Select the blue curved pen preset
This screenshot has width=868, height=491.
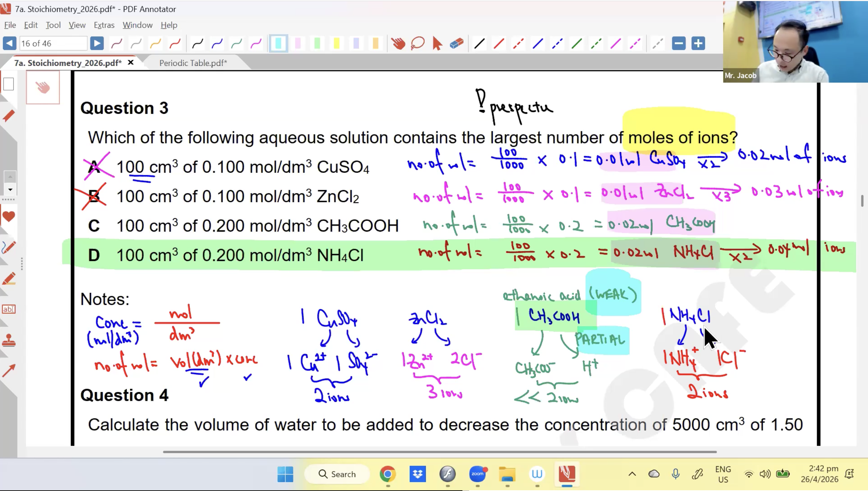click(217, 44)
